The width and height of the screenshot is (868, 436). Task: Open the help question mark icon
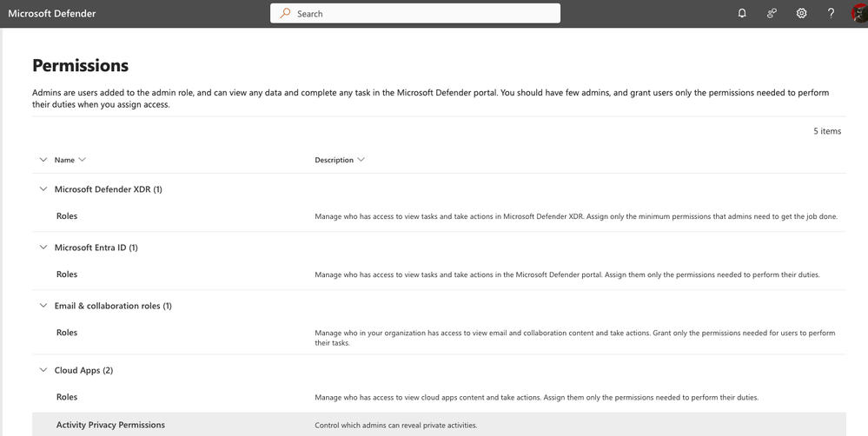point(831,13)
